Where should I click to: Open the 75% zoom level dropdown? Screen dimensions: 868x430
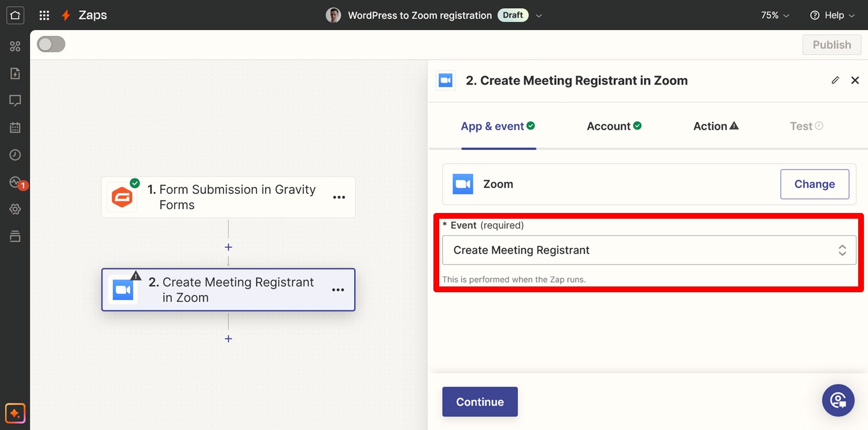(775, 16)
